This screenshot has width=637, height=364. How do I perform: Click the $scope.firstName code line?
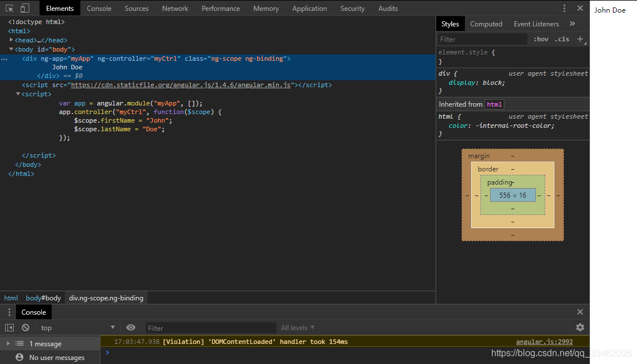123,120
